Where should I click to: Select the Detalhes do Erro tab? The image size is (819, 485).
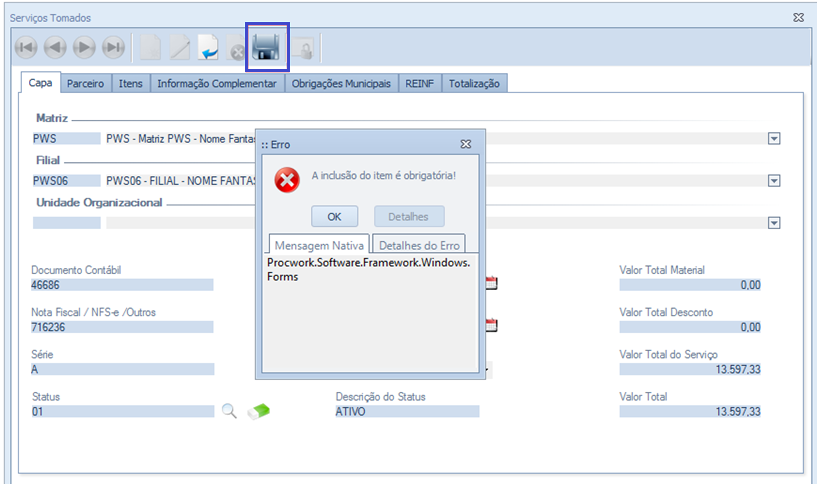click(x=419, y=245)
